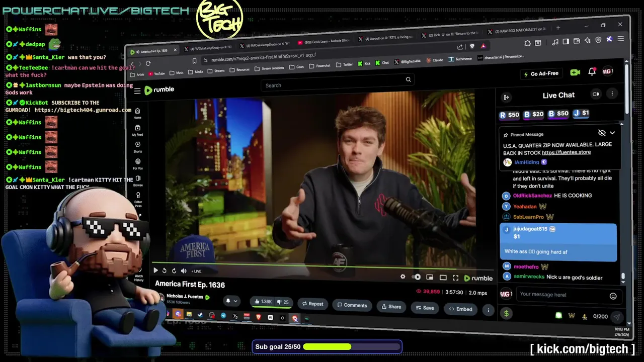Open Editor Picks in Rumble sidebar
Screen dimensions: 644x362
138,199
